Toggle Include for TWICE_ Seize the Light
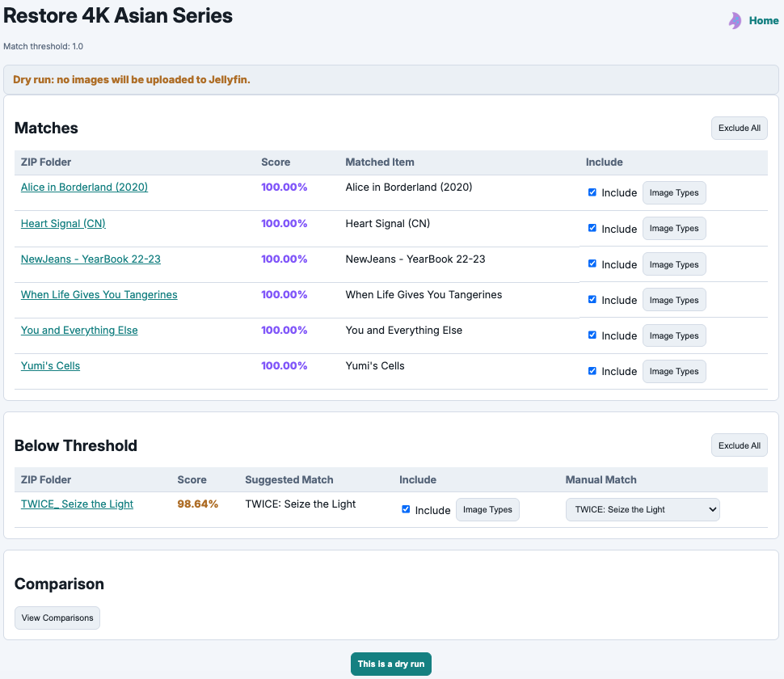This screenshot has width=784, height=679. point(406,509)
